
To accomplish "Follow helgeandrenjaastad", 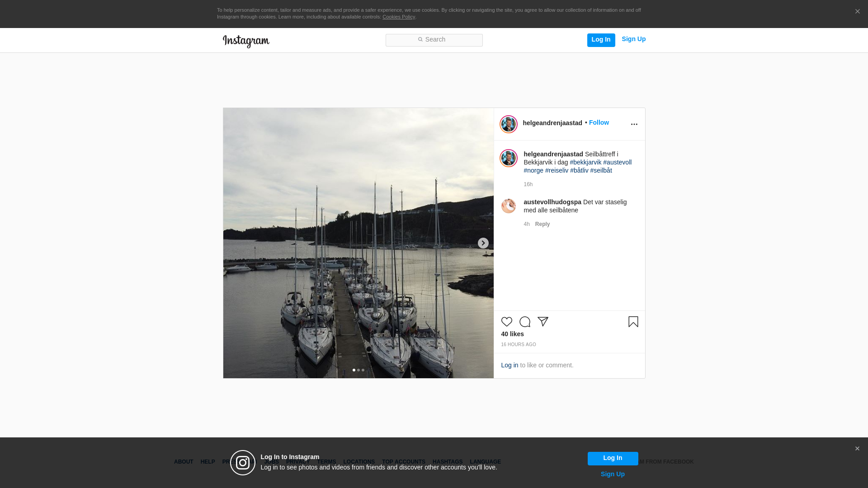I will click(x=599, y=122).
